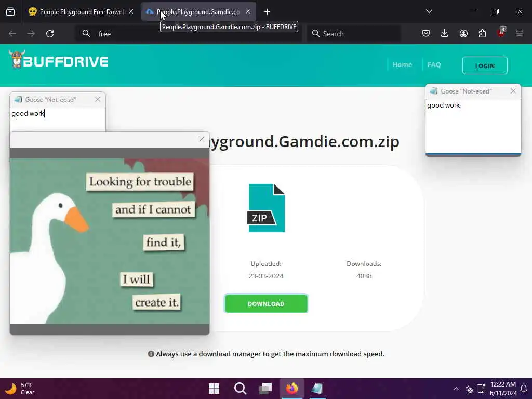Open the notifications bell icon
This screenshot has width=532, height=399.
[x=524, y=389]
